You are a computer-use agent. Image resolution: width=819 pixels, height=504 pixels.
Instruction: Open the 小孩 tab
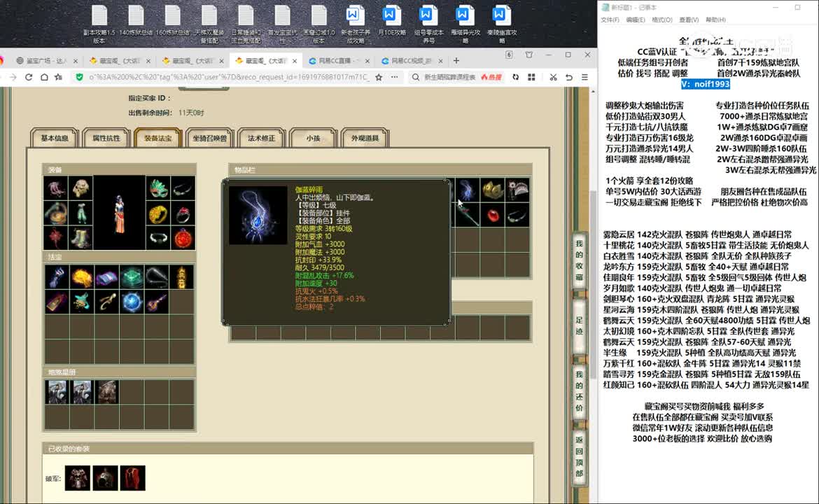coord(313,139)
